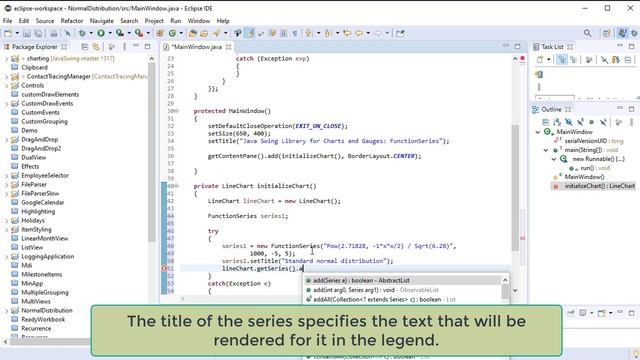Toggle Link with Editor in Package Explorer

click(96, 47)
